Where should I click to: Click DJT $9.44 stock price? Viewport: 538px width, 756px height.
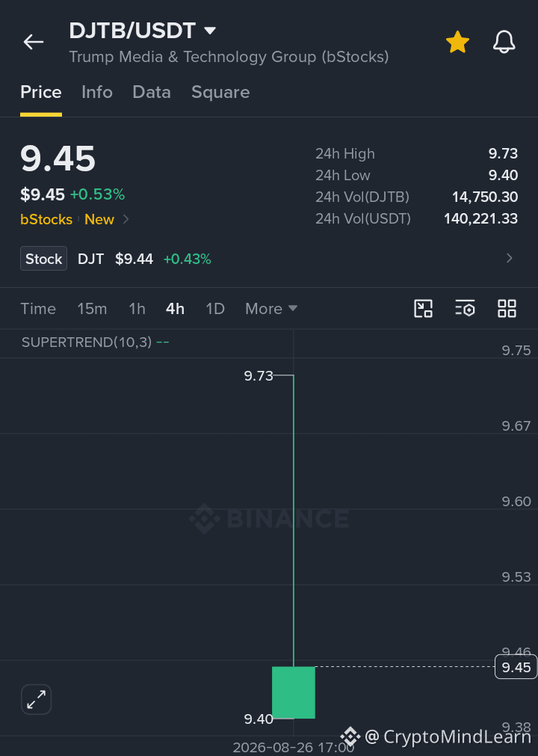click(134, 259)
